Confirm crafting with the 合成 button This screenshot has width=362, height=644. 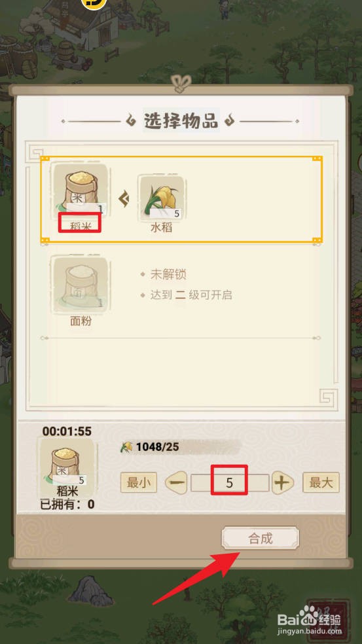tap(261, 539)
